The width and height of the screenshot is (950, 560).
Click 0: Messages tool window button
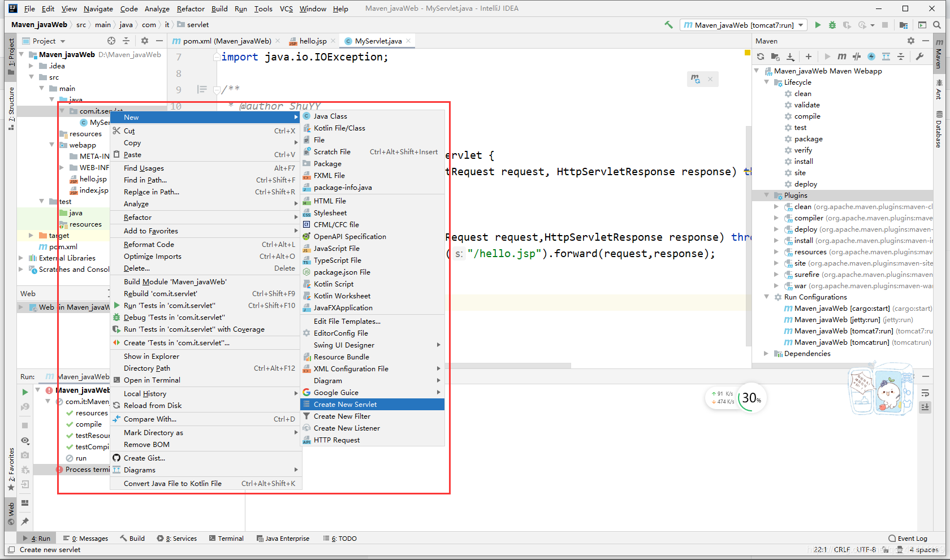(85, 539)
